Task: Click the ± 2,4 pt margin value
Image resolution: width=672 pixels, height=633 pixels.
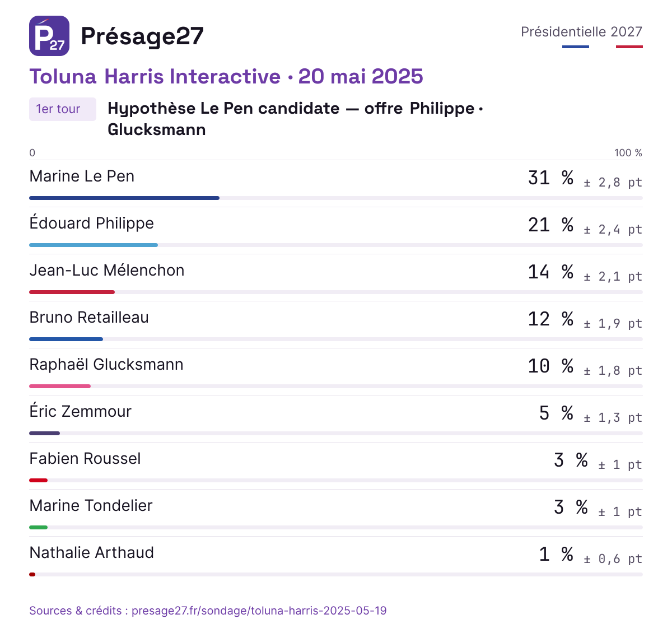Action: point(613,229)
